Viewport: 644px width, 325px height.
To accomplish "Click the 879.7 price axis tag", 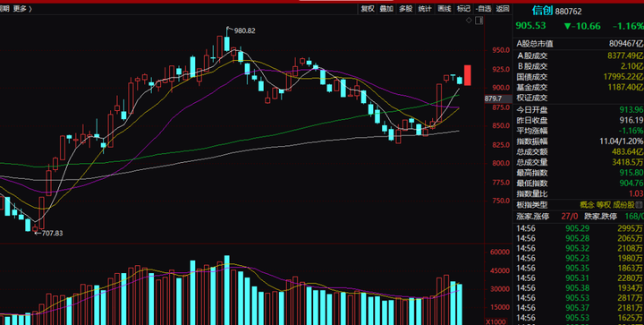I will click(493, 98).
